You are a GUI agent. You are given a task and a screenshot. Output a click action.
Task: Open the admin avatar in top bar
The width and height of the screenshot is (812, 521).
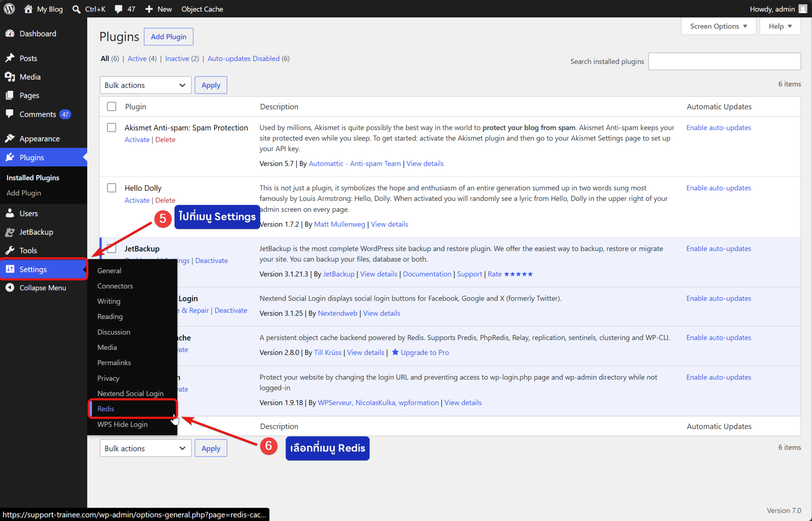tap(803, 9)
